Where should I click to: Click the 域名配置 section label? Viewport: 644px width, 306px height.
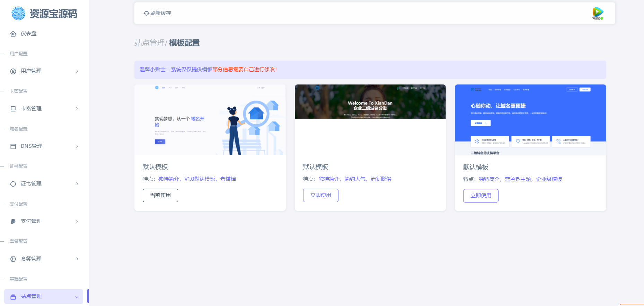pyautogui.click(x=19, y=129)
